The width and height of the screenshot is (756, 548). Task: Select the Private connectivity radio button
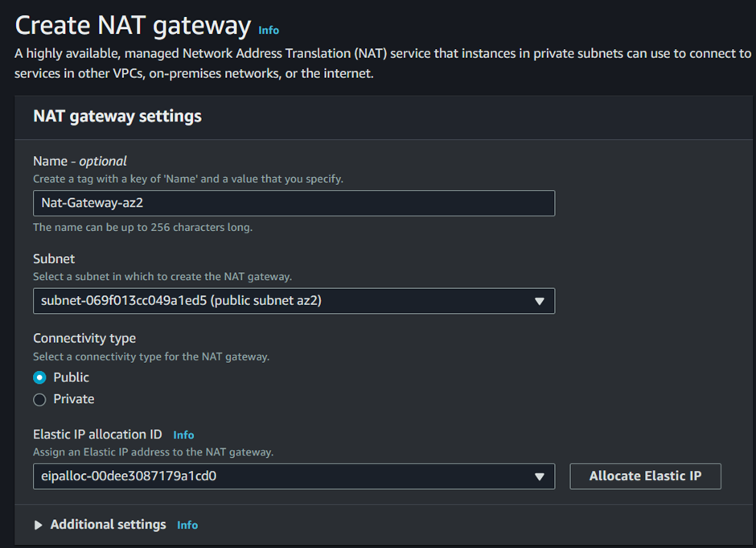pyautogui.click(x=39, y=399)
